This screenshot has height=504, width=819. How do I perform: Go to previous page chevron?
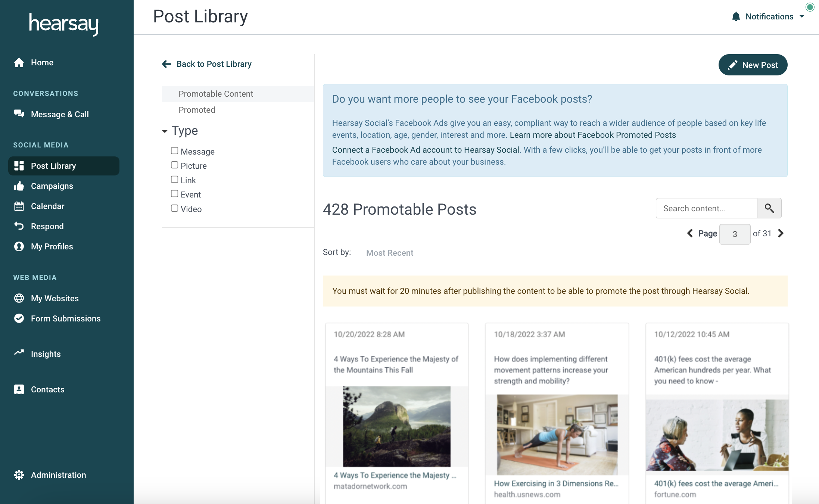(x=690, y=233)
